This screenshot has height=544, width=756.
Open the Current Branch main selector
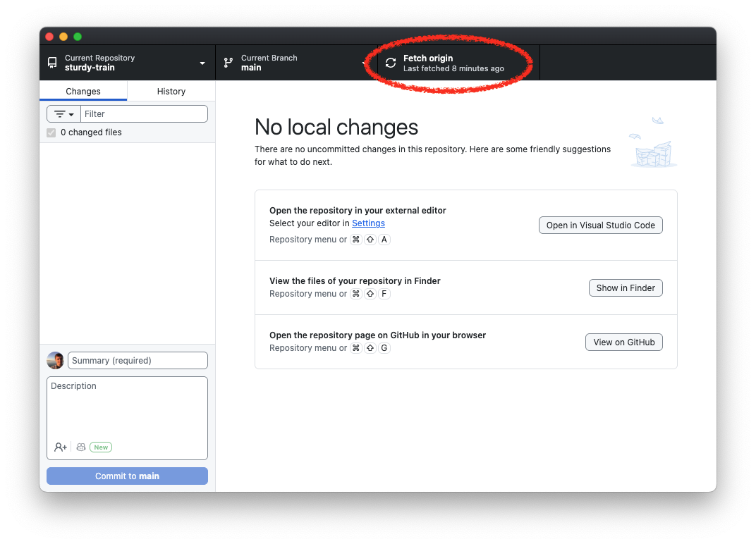296,63
